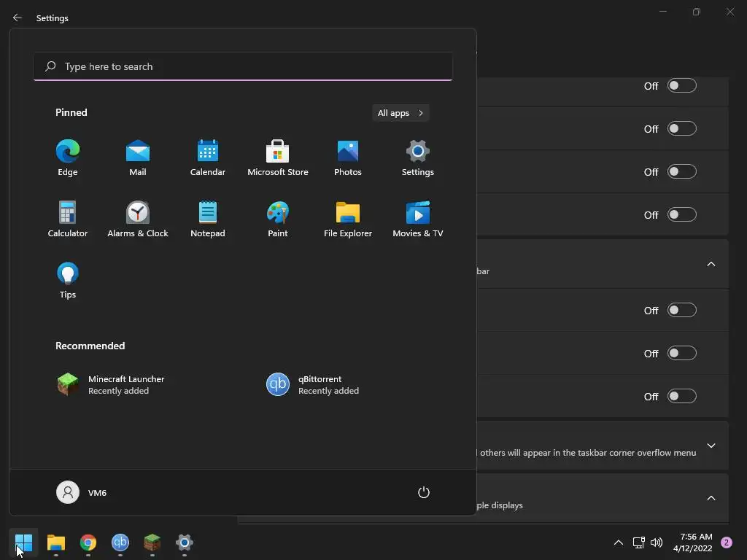Go back using Settings window arrow
This screenshot has width=747, height=560.
[x=18, y=17]
